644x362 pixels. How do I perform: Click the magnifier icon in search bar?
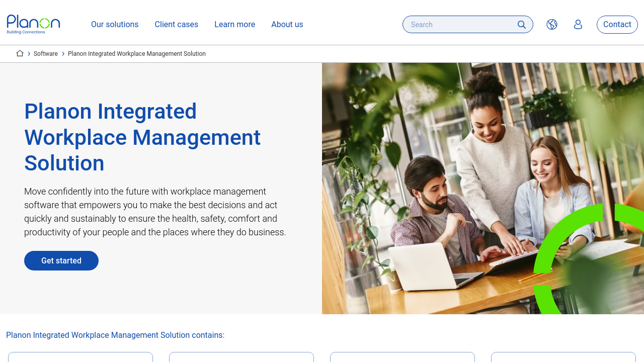[521, 25]
